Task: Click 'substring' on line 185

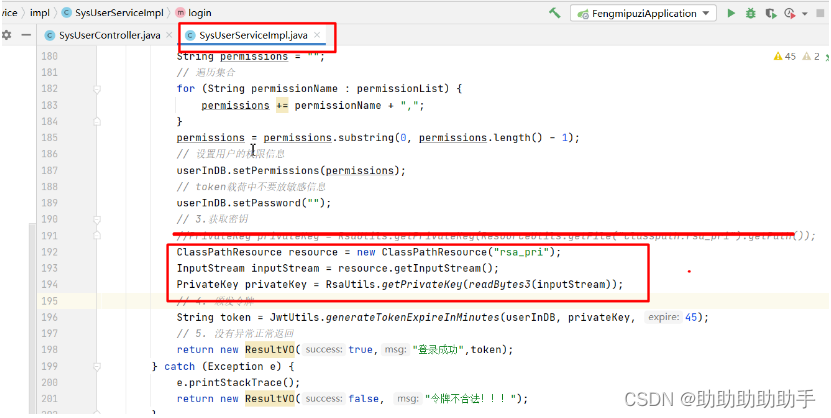Action: 366,138
